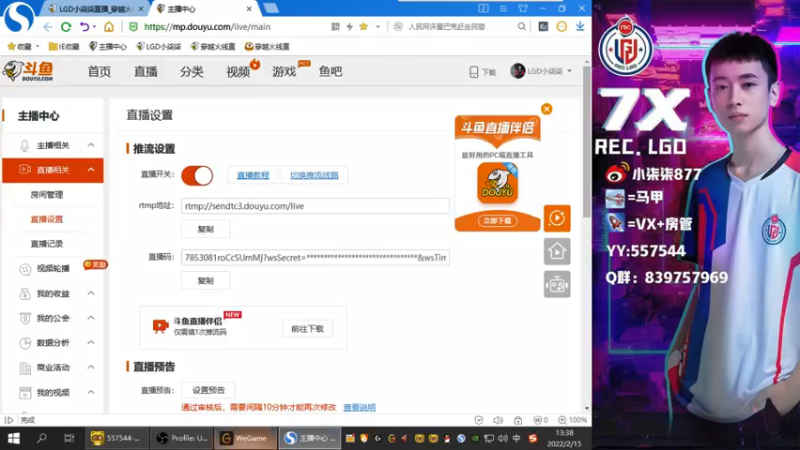The width and height of the screenshot is (800, 450).
Task: Open Windows Task View
Action: tap(69, 438)
